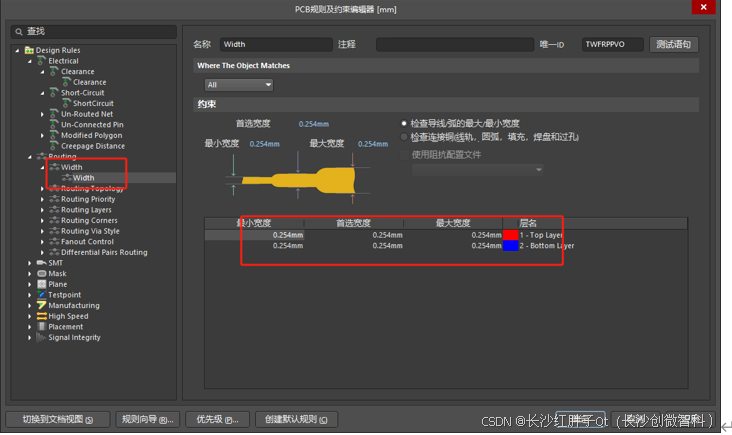The height and width of the screenshot is (435, 732).
Task: Expand the Un-Routed Net node
Action: [42, 114]
